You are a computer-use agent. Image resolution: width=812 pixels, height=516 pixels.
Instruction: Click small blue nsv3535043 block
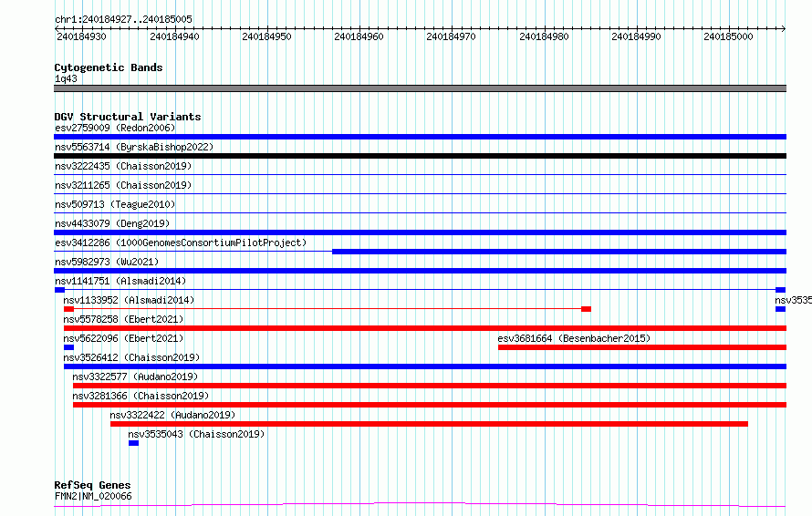point(133,443)
